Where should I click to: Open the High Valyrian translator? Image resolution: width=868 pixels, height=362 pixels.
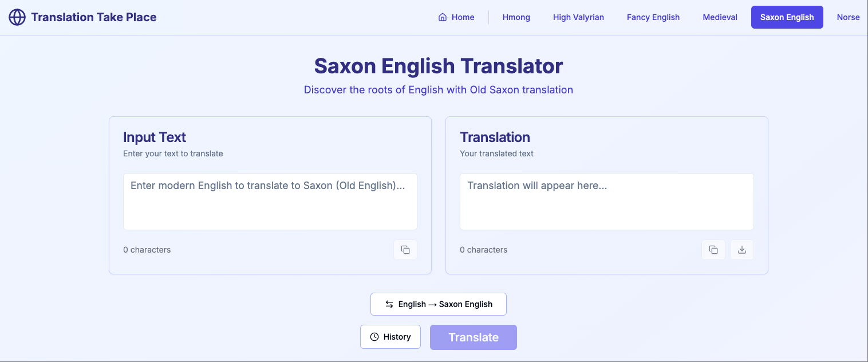[578, 17]
